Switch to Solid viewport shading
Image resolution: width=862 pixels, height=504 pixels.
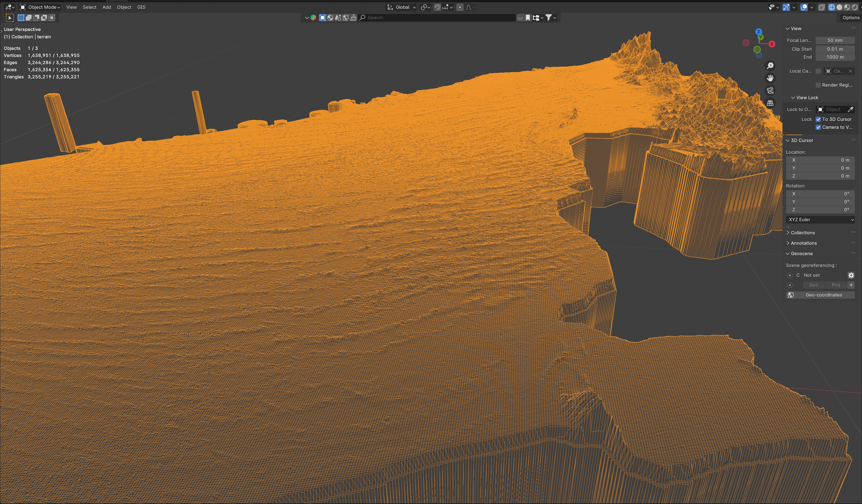point(840,7)
